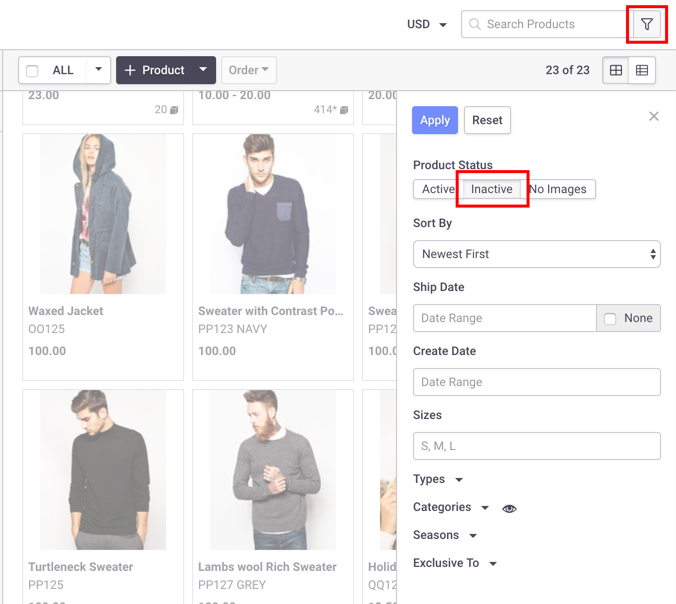Switch to table list view
This screenshot has height=604, width=676.
(x=642, y=70)
